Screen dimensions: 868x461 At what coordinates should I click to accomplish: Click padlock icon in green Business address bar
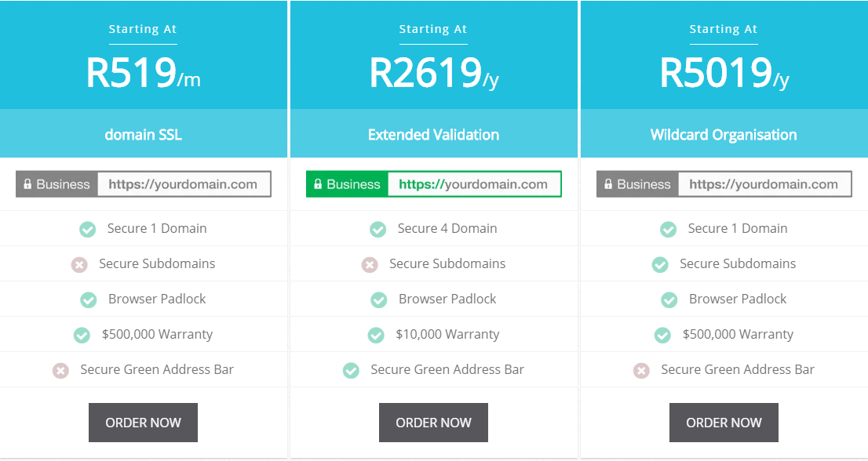[318, 184]
